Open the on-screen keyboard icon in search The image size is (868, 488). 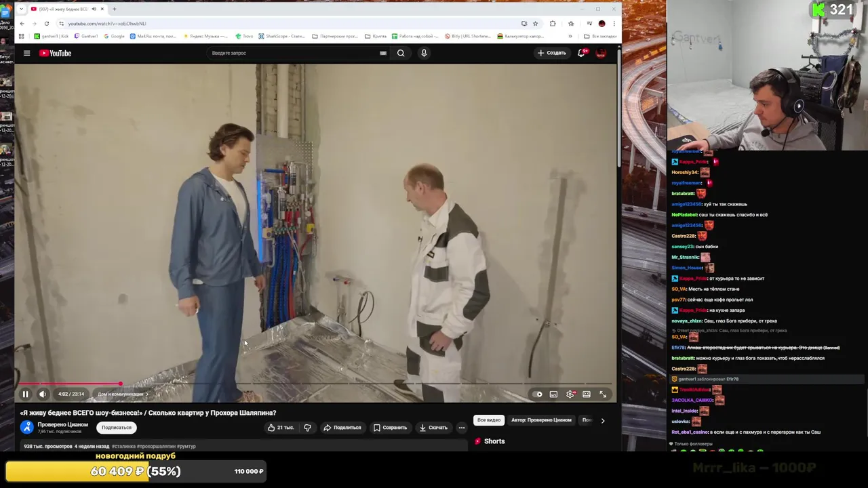[383, 53]
